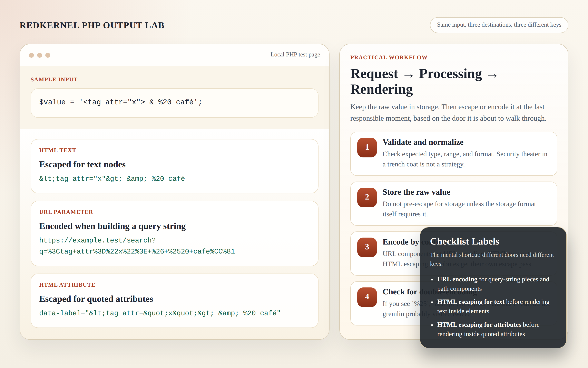The width and height of the screenshot is (588, 368).
Task: Click the encoded q= query string line
Action: tap(137, 251)
